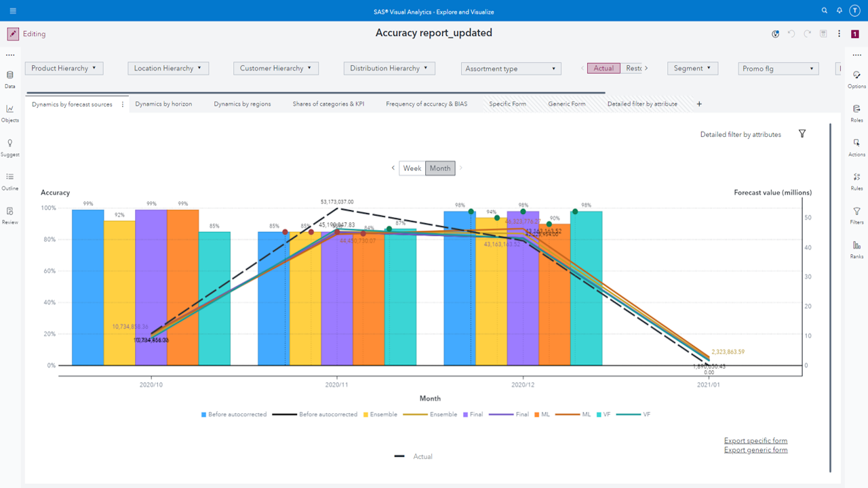
Task: Switch to Dynamics by horizon tab
Action: coord(163,104)
